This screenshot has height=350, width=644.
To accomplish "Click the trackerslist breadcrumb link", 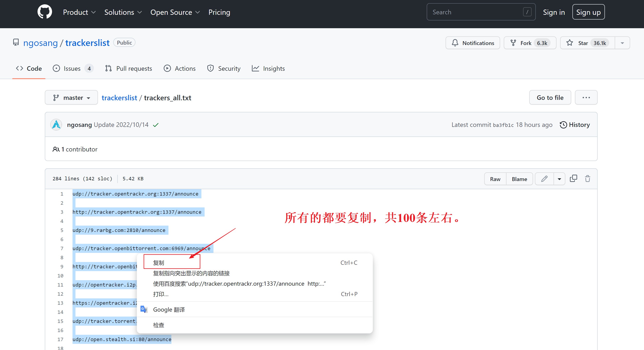I will 119,98.
